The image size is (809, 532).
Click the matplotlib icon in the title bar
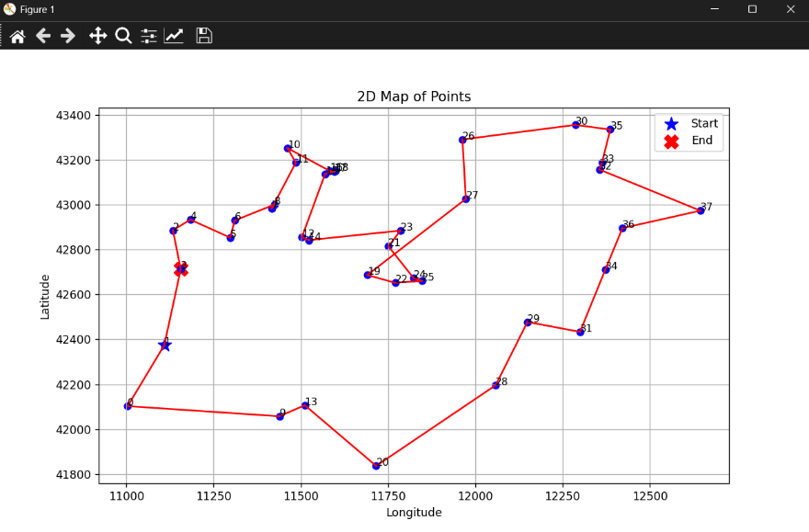point(9,9)
